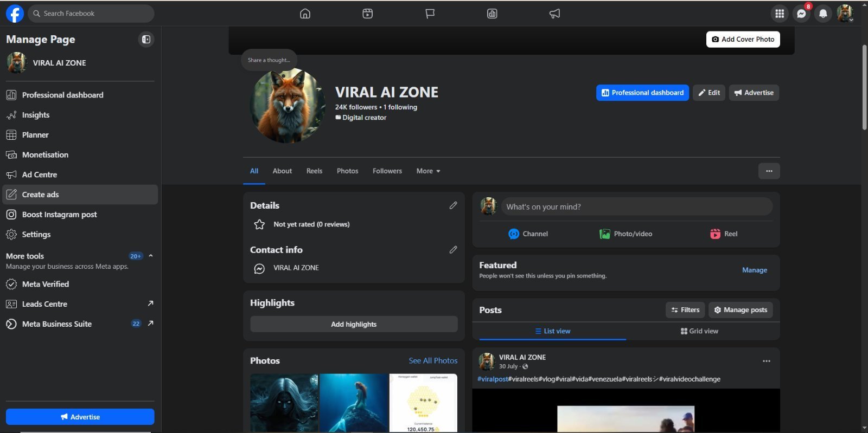The image size is (868, 433).
Task: Open Leads Centre external link arrow
Action: click(150, 303)
